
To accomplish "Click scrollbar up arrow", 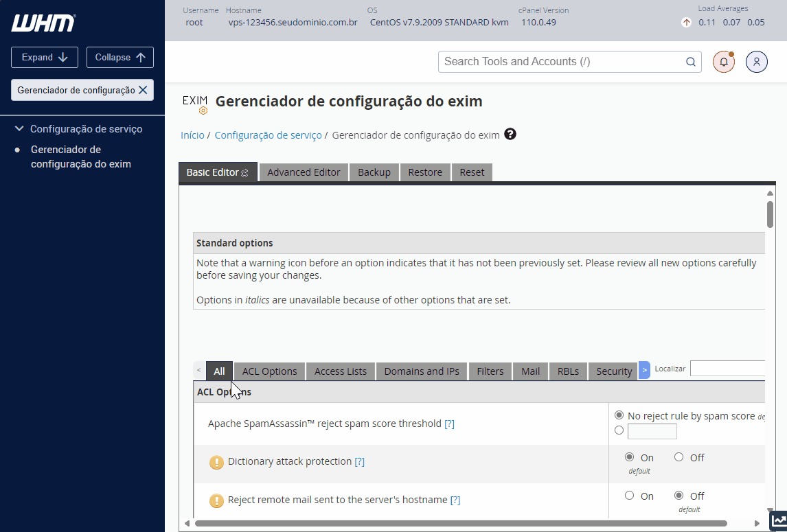I will coord(770,193).
